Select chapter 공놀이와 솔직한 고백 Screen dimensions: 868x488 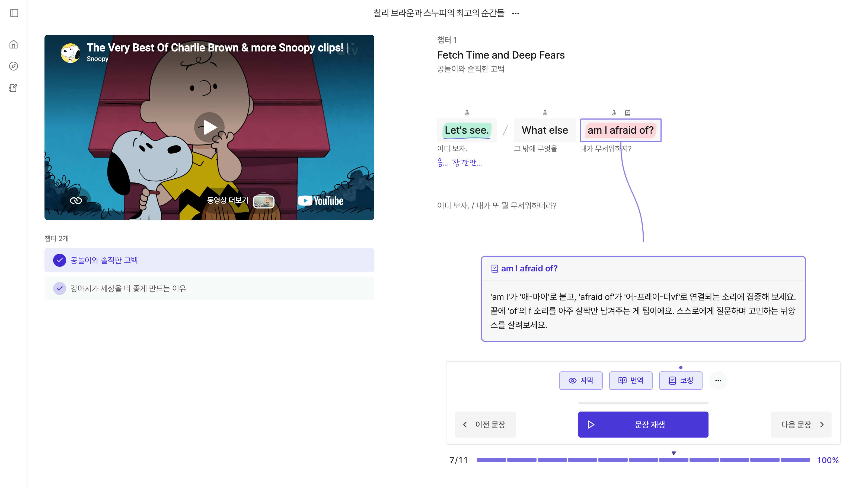[x=209, y=260]
